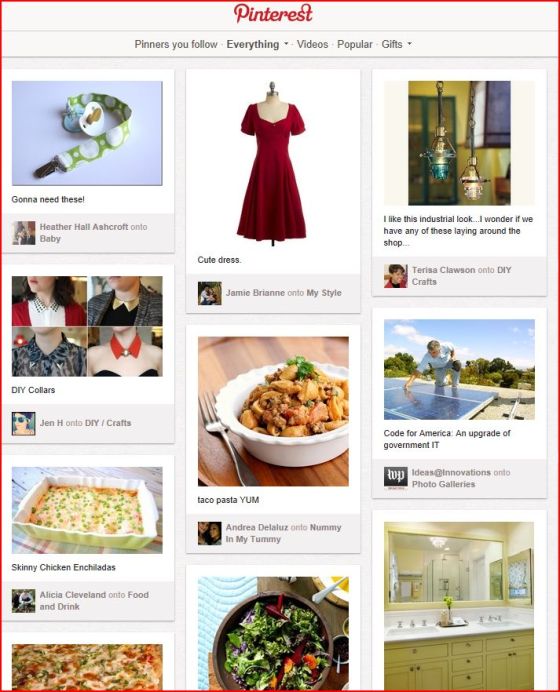Open the My Style board link
This screenshot has width=560, height=692.
pos(324,293)
